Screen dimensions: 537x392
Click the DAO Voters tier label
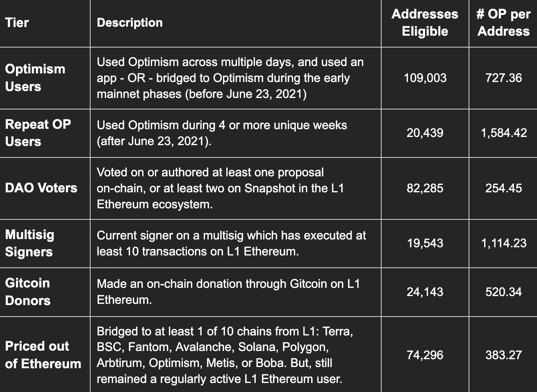click(41, 188)
